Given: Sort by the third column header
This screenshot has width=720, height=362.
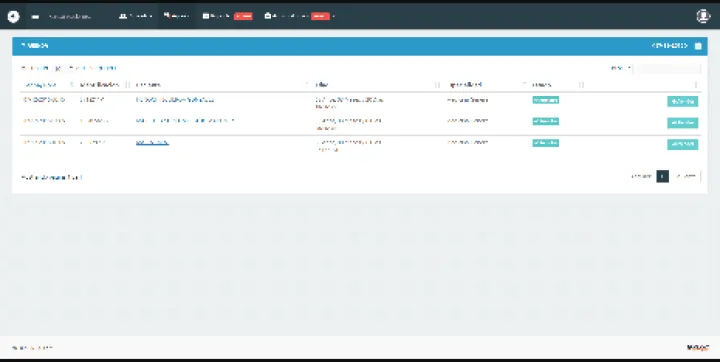Looking at the screenshot, I should click(222, 85).
